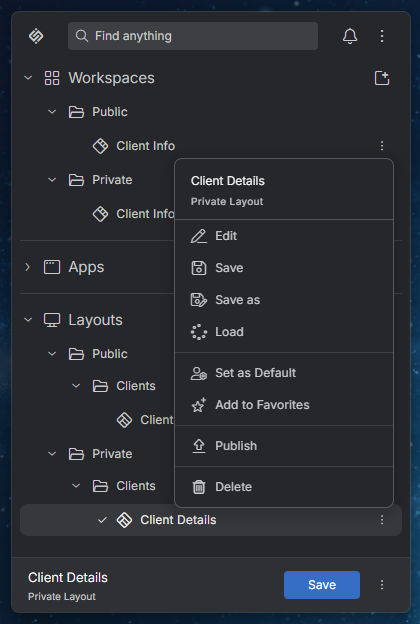The height and width of the screenshot is (624, 420).
Task: Select Delete in the context menu
Action: [284, 487]
